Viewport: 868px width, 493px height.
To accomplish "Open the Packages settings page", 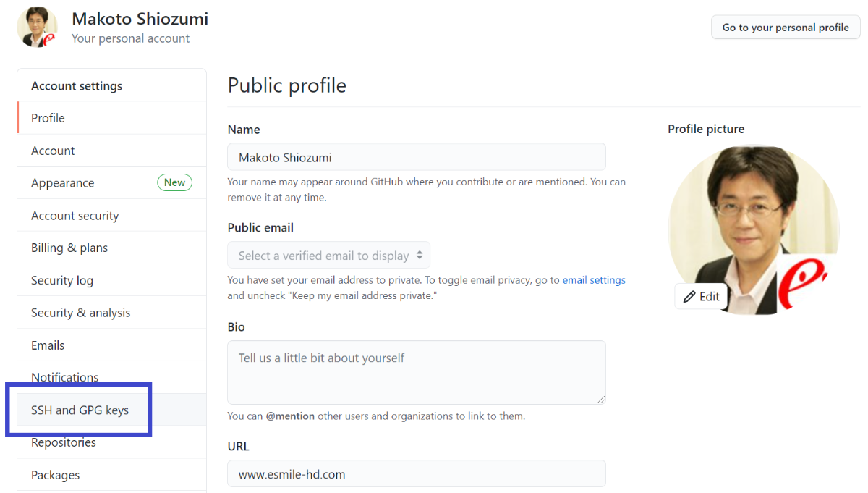I will pos(112,475).
